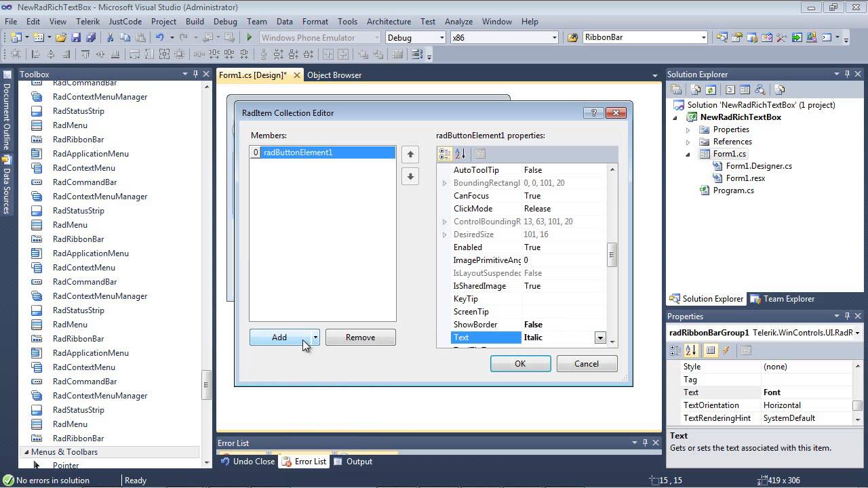Screen dimensions: 868x488
Task: Click the Open File folder icon
Action: [x=61, y=38]
